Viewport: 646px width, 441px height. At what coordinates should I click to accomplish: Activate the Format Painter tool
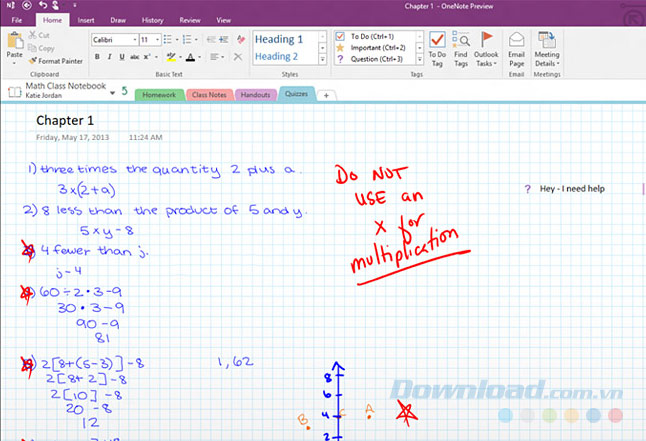point(56,61)
